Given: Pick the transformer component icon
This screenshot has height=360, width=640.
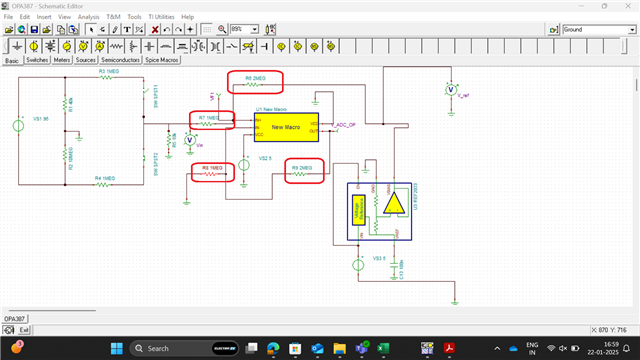Looking at the screenshot, I should [x=215, y=47].
